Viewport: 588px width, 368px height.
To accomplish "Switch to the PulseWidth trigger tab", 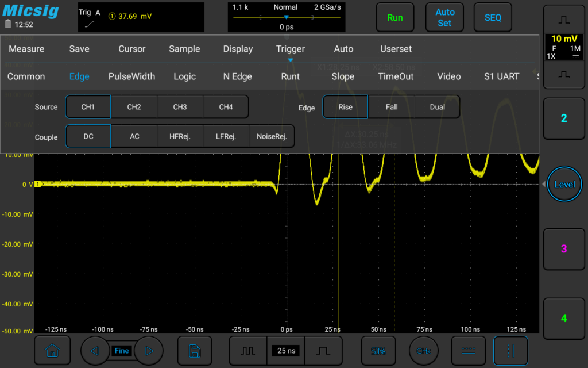I will point(132,76).
